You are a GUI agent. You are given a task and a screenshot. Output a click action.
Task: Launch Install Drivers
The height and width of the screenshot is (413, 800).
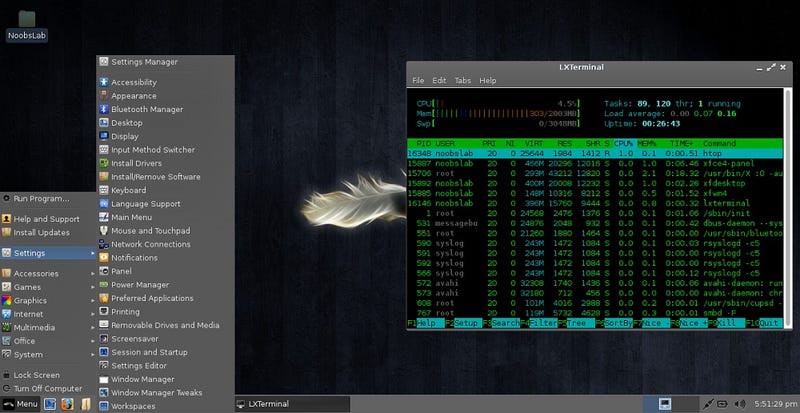tap(165, 163)
